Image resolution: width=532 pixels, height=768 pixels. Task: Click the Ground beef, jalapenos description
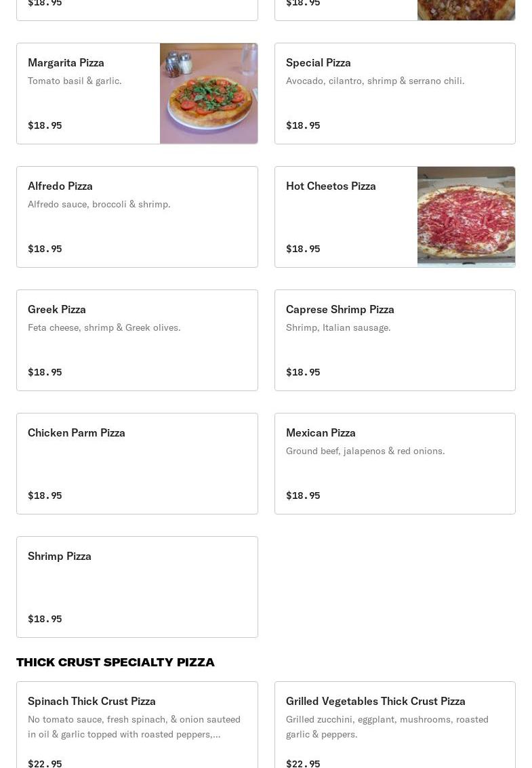point(365,451)
